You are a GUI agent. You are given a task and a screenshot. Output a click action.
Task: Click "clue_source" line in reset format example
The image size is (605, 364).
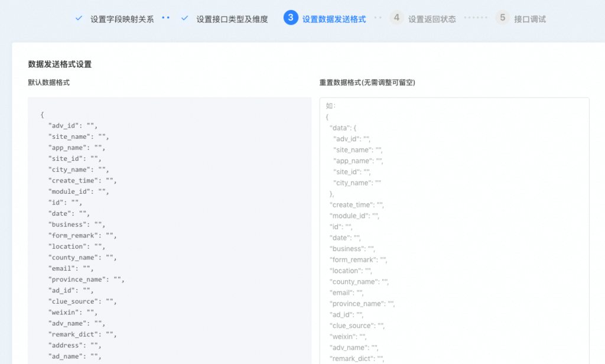click(x=357, y=326)
